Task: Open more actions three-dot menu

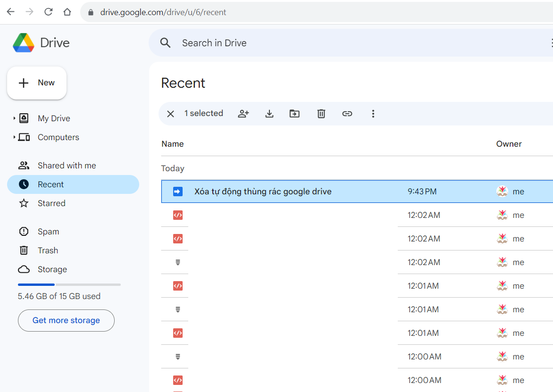Action: coord(373,114)
